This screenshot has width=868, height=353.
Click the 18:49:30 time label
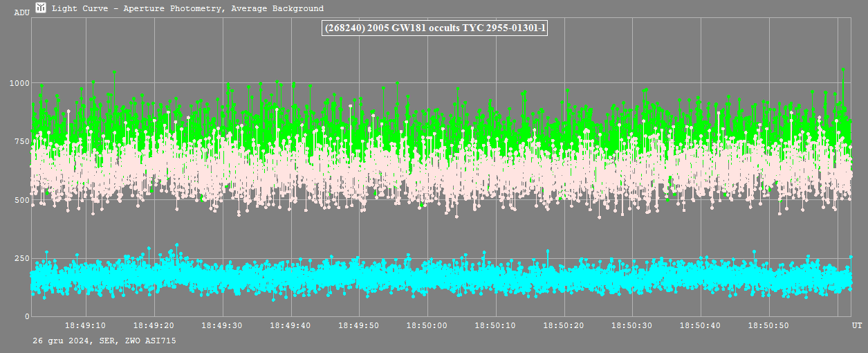click(x=222, y=325)
